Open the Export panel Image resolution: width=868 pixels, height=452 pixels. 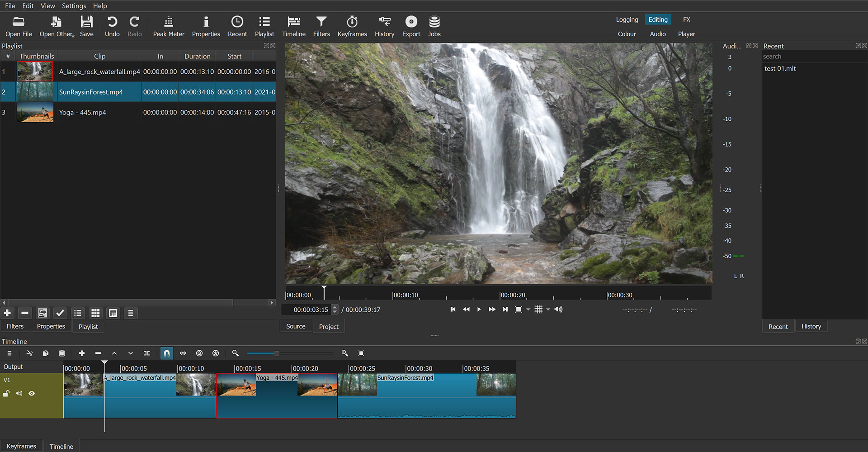pyautogui.click(x=411, y=26)
